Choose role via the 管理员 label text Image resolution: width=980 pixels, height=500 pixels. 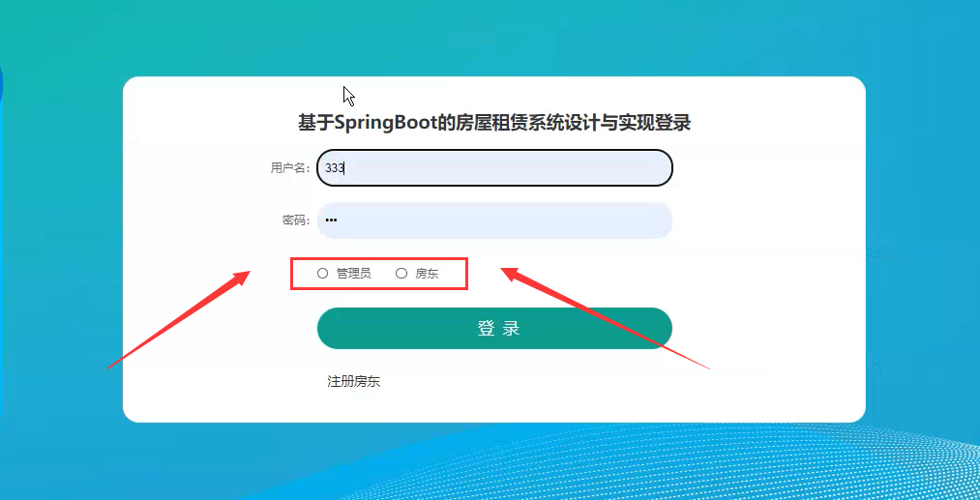coord(354,273)
